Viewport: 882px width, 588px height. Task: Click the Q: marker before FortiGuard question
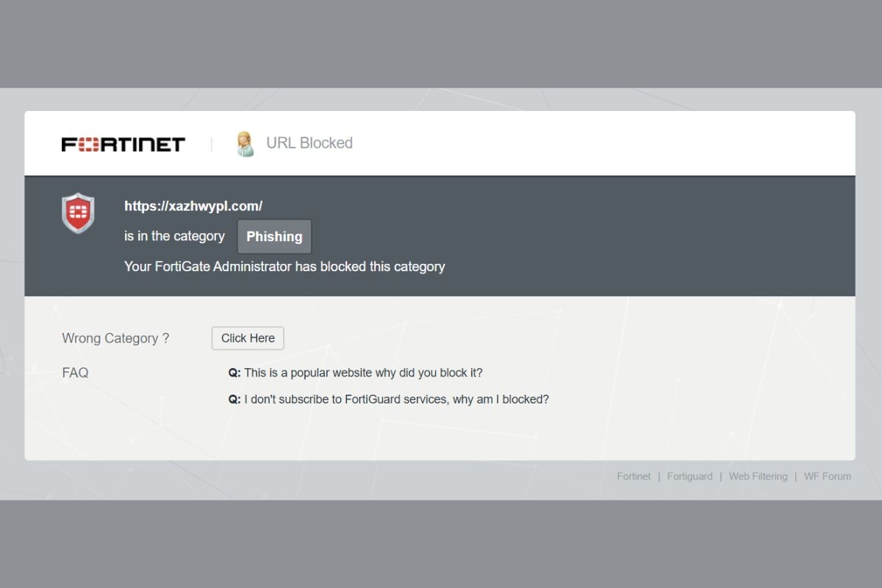click(x=234, y=400)
